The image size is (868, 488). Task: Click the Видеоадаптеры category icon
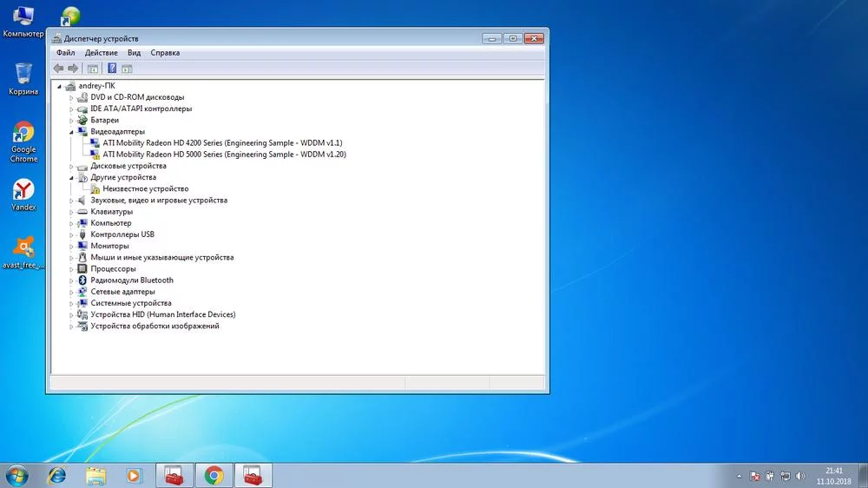point(82,132)
